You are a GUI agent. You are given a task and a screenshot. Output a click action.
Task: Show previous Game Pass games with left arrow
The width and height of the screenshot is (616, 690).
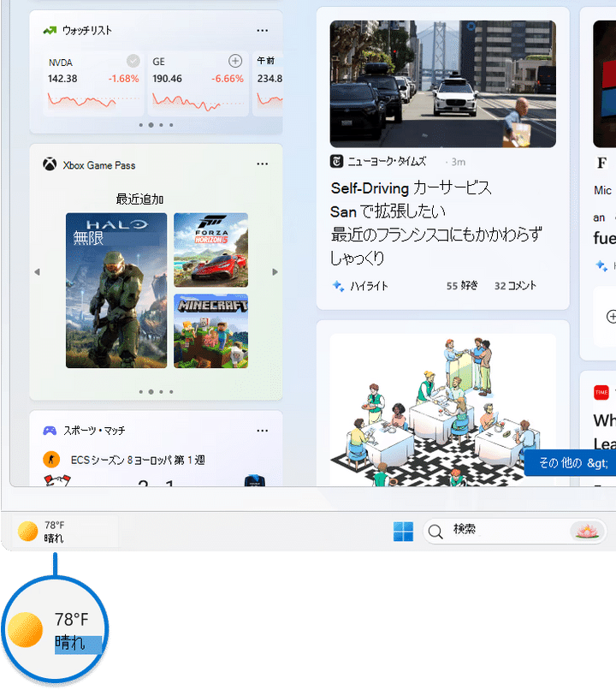coord(38,272)
